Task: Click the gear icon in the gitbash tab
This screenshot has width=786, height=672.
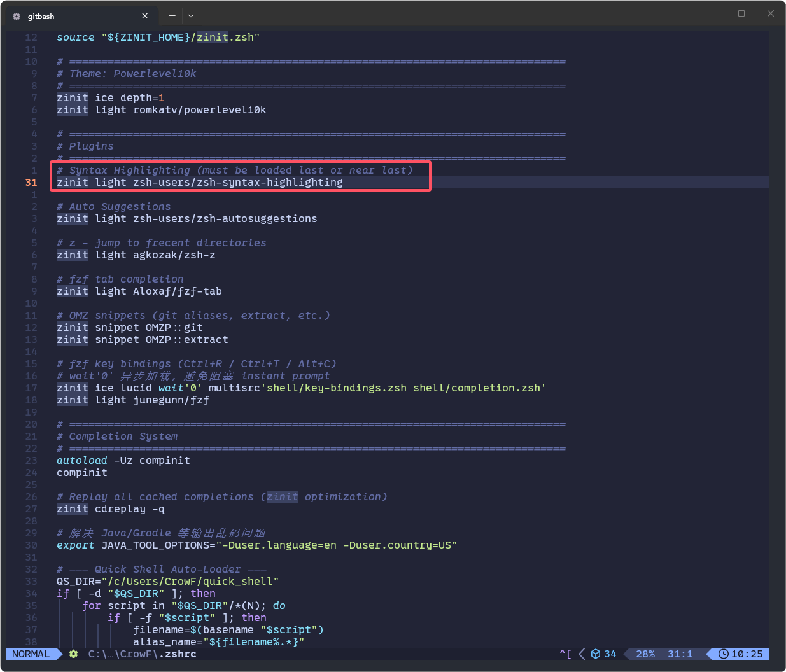Action: pos(17,16)
